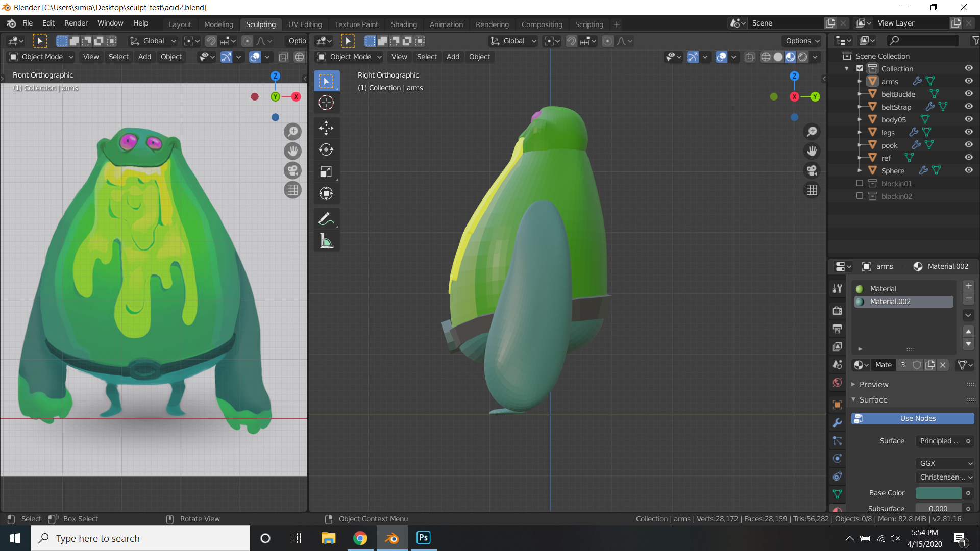Toggle the blockin01 collection checkbox
Image resolution: width=980 pixels, height=551 pixels.
860,183
